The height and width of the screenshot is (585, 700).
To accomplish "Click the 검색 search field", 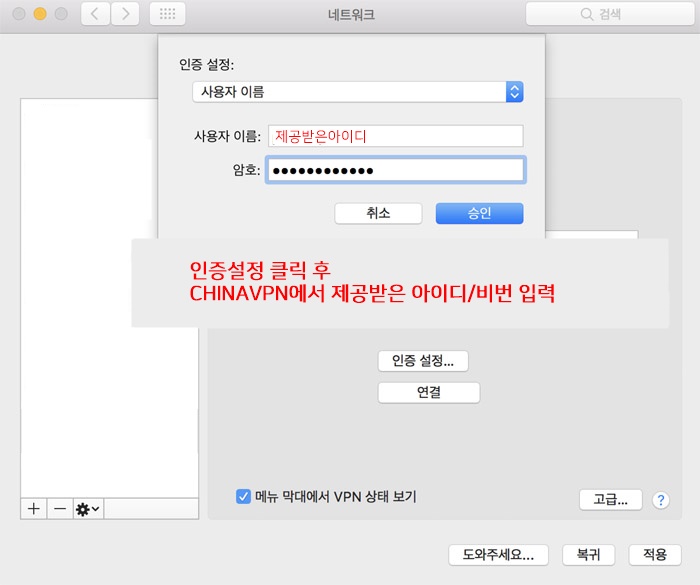I will 608,14.
